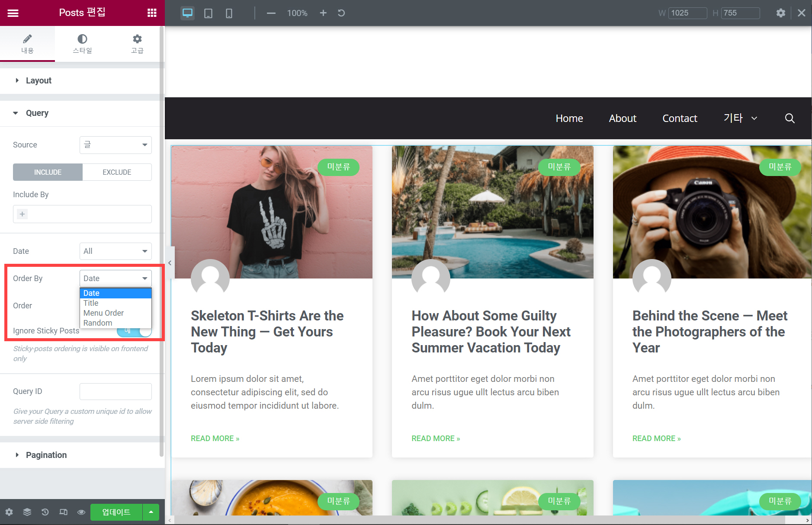This screenshot has width=812, height=525.
Task: Click READ MORE under Skeleton T-Shirts post
Action: (215, 439)
